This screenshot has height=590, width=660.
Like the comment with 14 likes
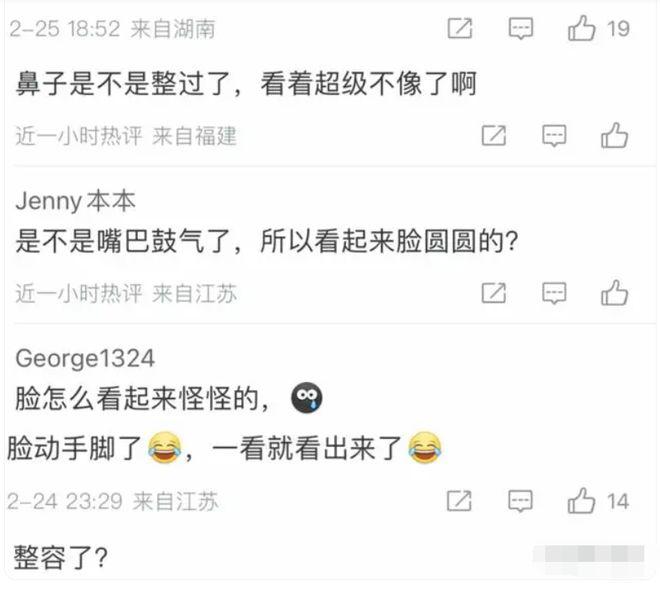coord(582,501)
